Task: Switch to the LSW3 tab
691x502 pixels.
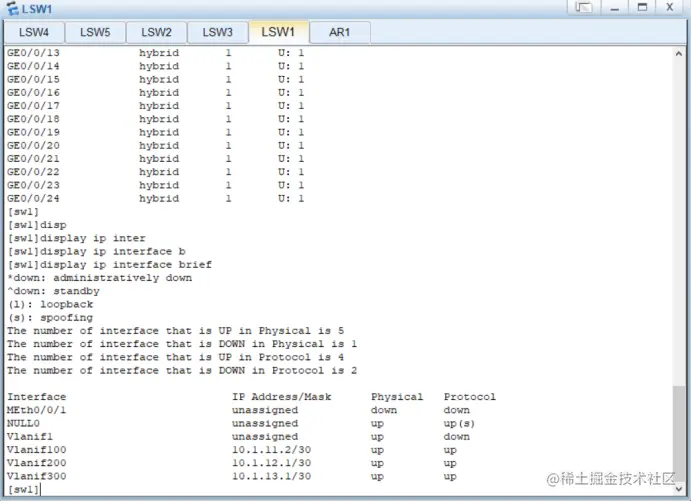Action: tap(218, 32)
